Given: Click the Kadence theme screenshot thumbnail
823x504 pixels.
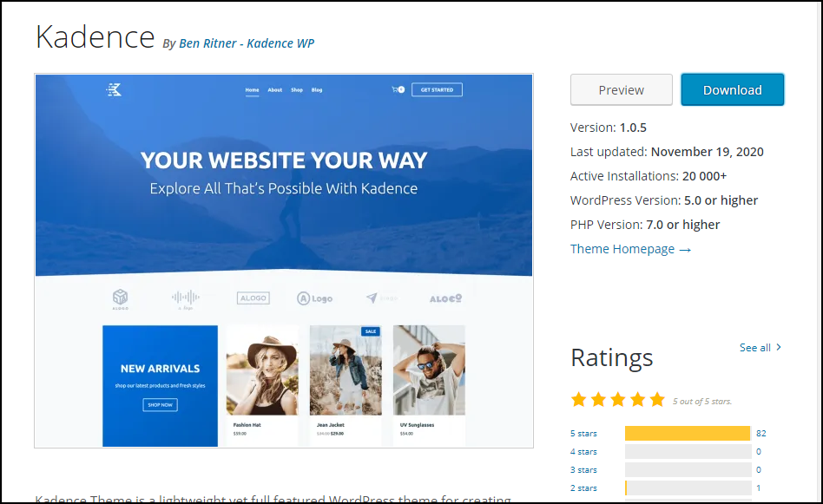Looking at the screenshot, I should click(x=283, y=260).
